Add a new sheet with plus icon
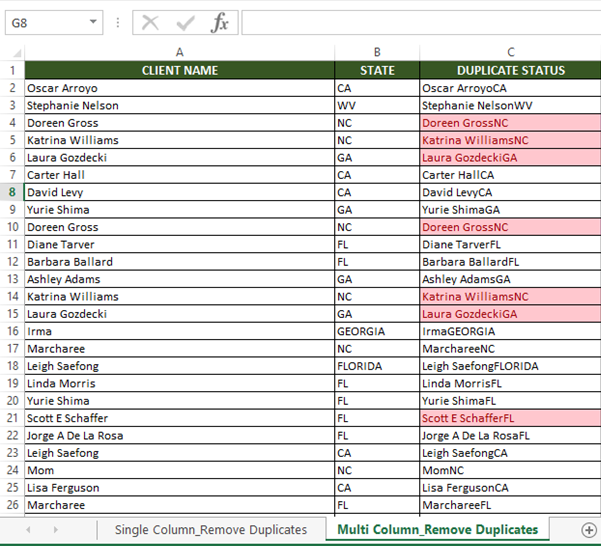Screen dimensions: 601x546 point(588,530)
